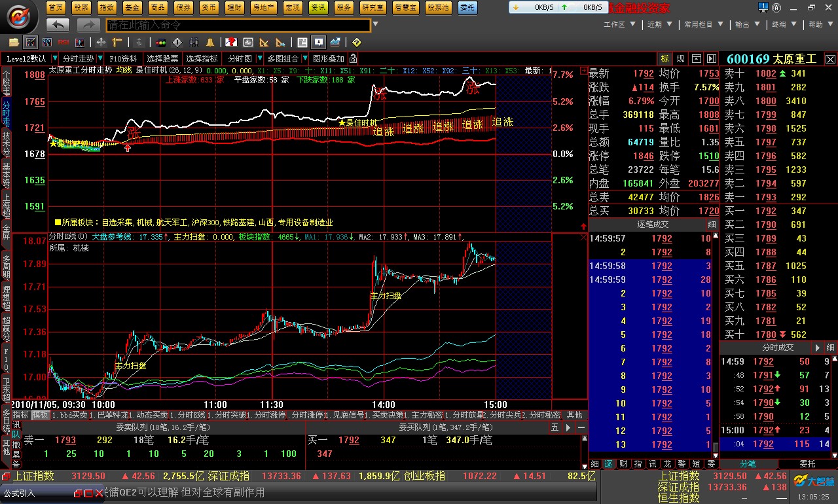Click the 委托 blue button at top

pos(467,7)
